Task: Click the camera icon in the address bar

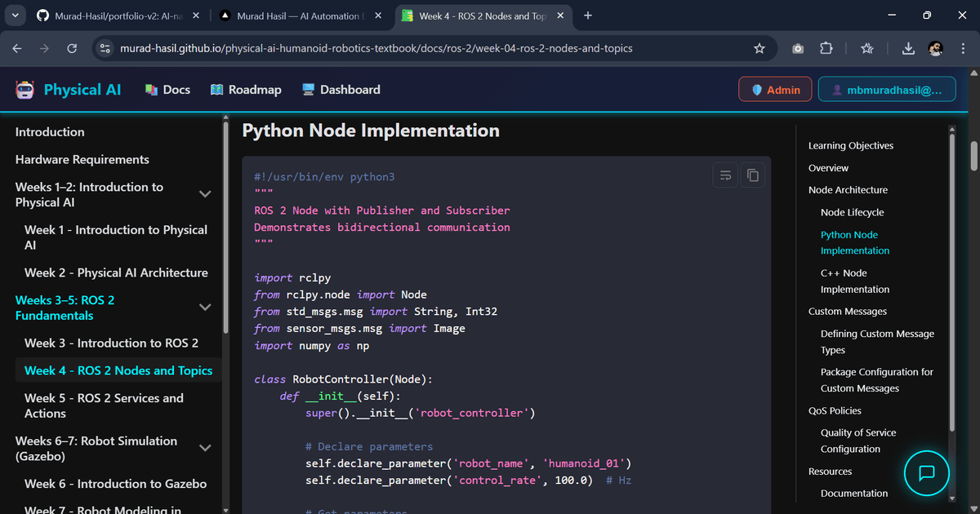Action: click(x=797, y=48)
